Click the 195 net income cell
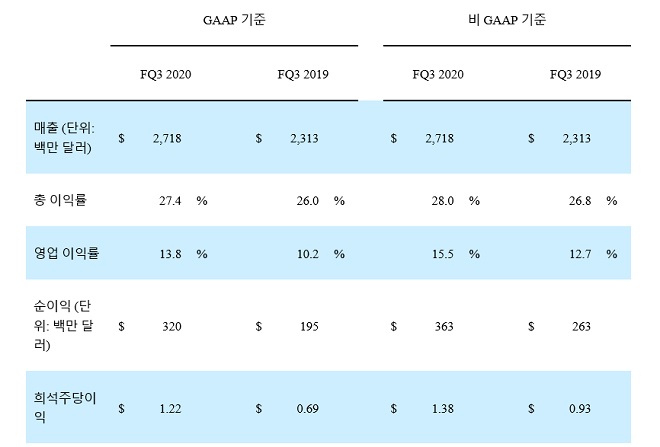Image resolution: width=660 pixels, height=447 pixels. click(309, 326)
